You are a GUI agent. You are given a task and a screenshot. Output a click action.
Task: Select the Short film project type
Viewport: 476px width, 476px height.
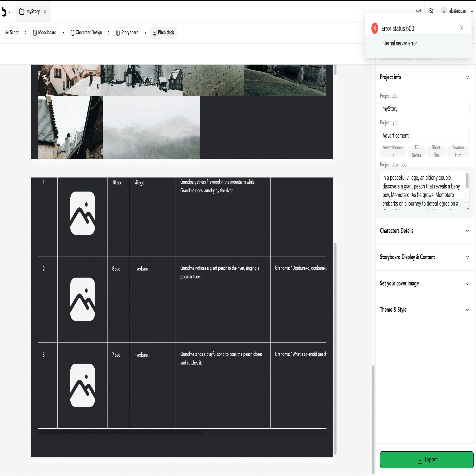tap(436, 151)
